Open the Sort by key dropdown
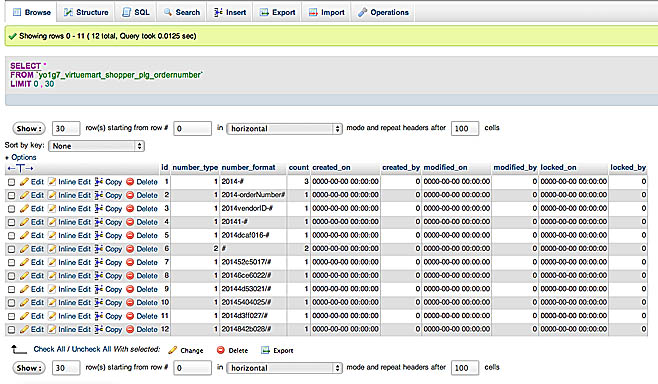 [x=97, y=146]
